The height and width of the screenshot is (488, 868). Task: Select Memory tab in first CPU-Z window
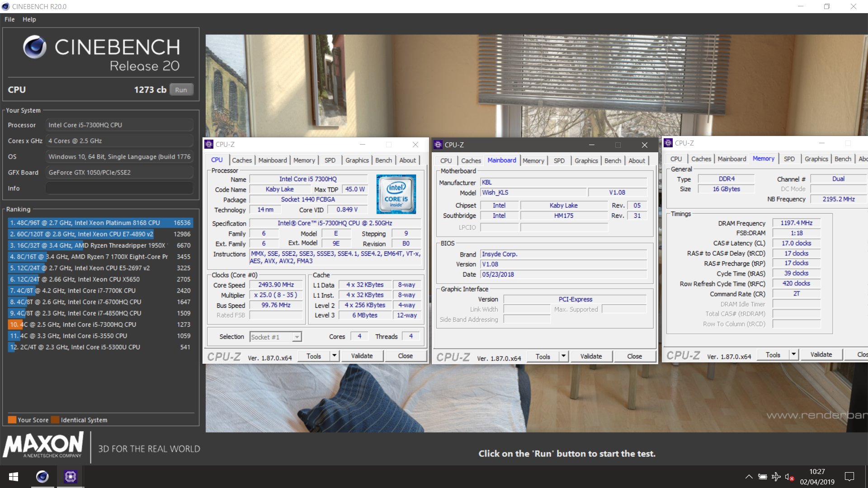[304, 160]
